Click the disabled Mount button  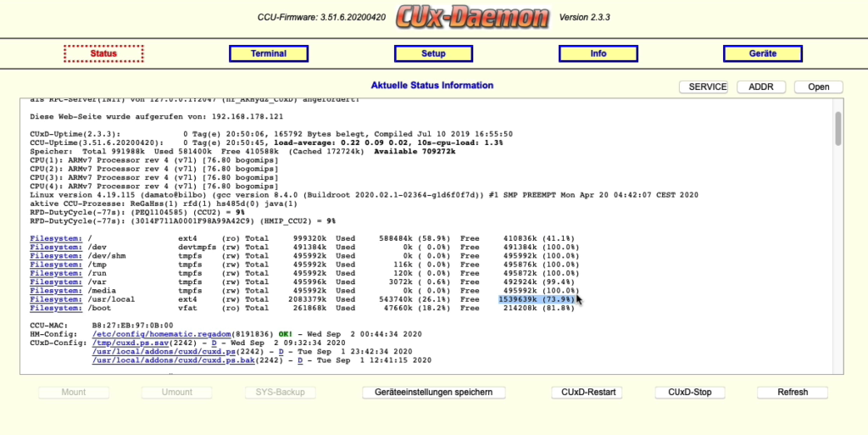pos(74,393)
